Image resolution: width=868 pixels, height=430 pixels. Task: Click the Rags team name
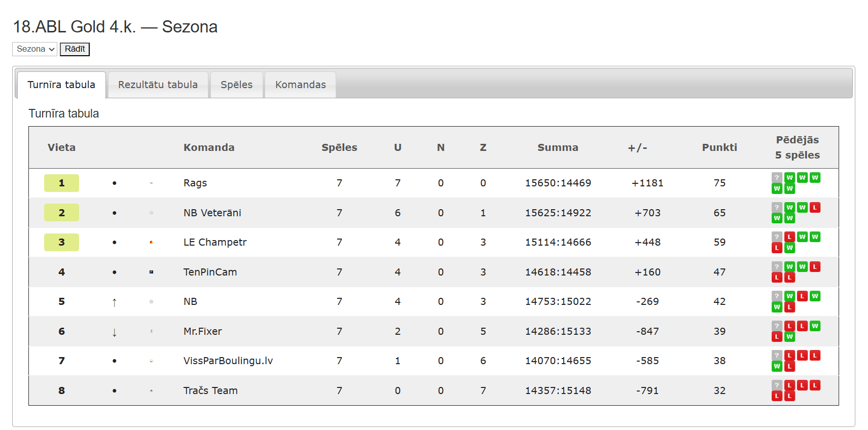(195, 183)
